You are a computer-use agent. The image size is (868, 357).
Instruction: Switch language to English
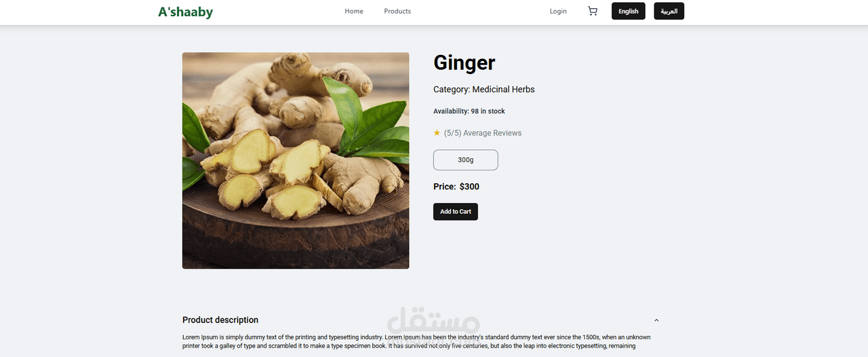pos(629,11)
